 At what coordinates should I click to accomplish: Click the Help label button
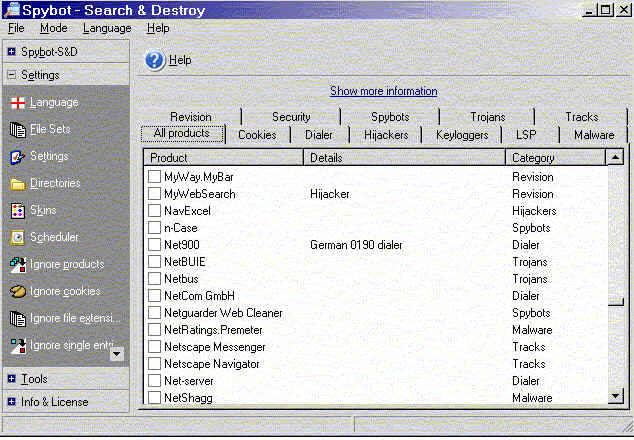pos(180,60)
